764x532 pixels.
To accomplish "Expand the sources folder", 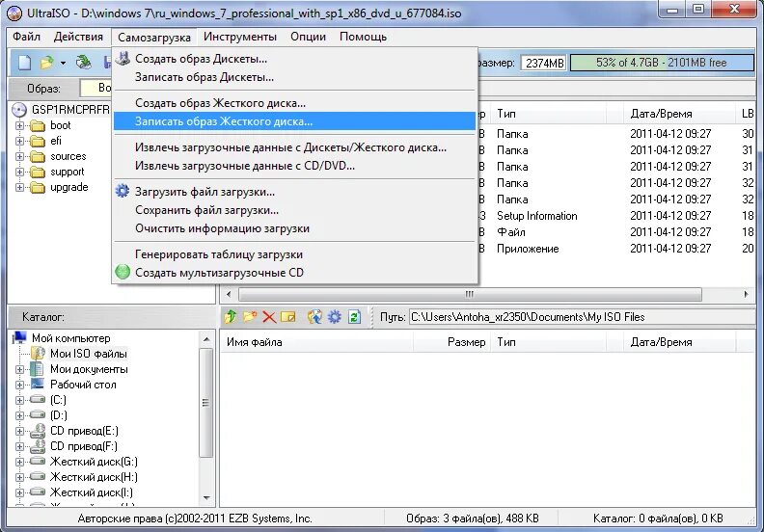I will tap(19, 156).
